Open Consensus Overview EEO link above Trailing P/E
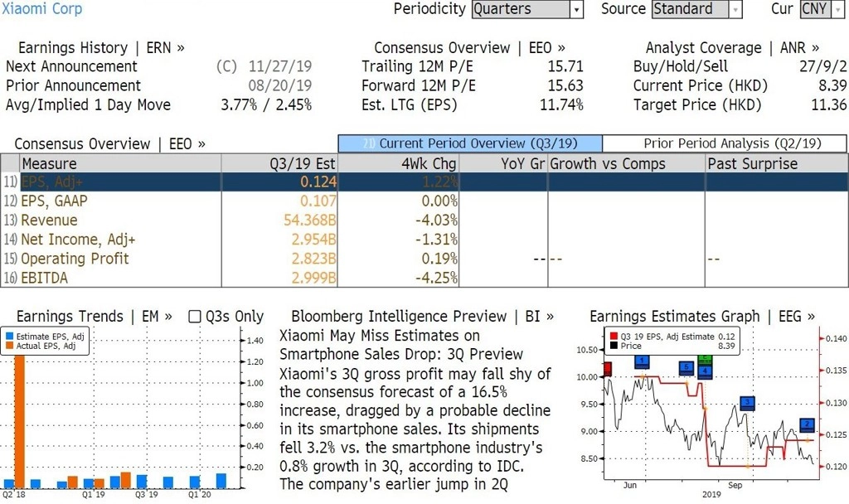 click(x=469, y=48)
